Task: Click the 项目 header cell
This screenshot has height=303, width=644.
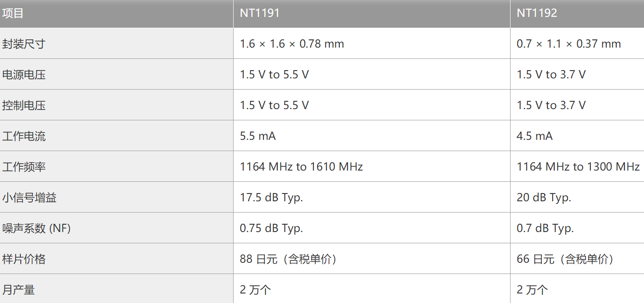Action: tap(13, 13)
